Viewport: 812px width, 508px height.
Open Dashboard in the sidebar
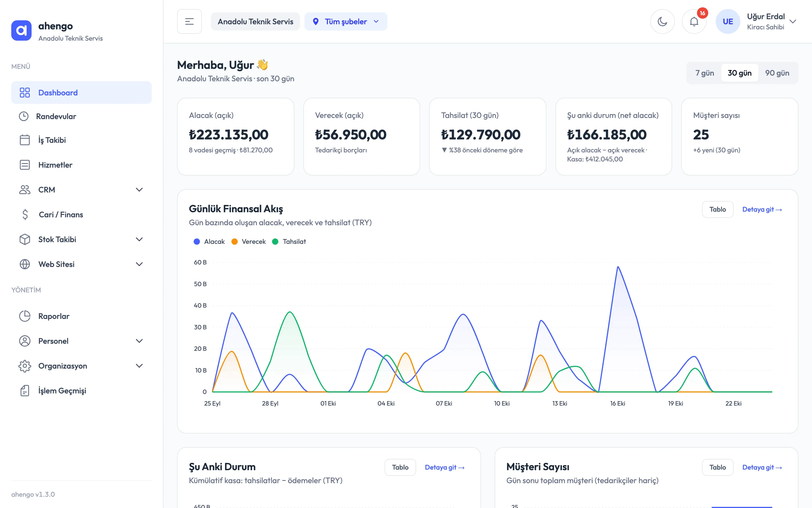(x=81, y=92)
